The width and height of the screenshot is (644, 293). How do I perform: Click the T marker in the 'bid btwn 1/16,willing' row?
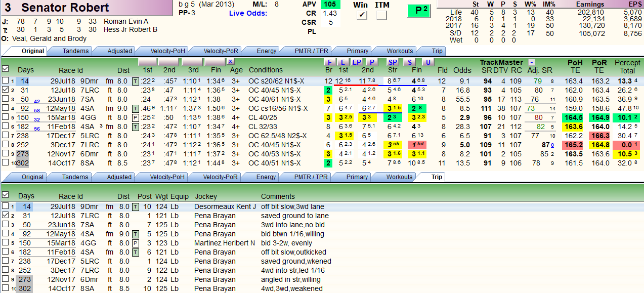(x=135, y=234)
